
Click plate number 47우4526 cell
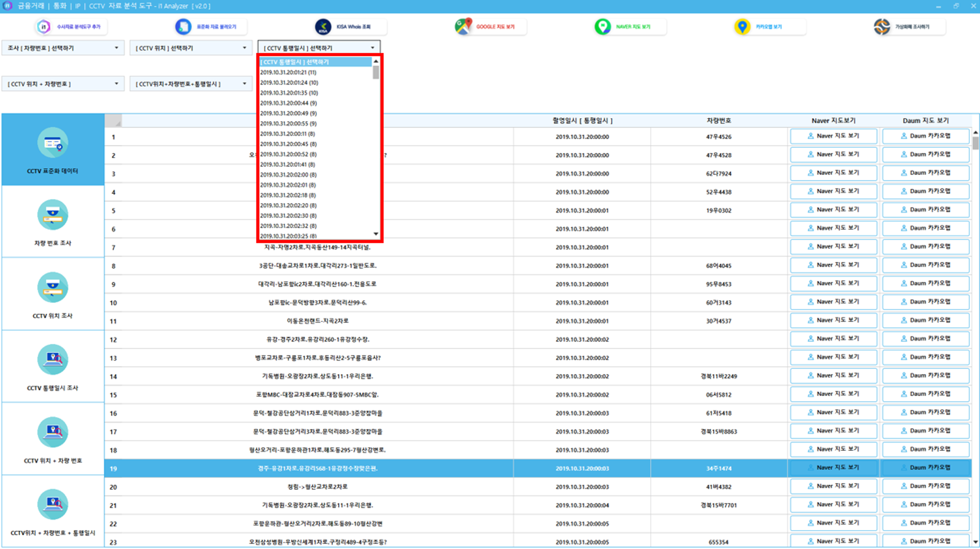click(719, 137)
